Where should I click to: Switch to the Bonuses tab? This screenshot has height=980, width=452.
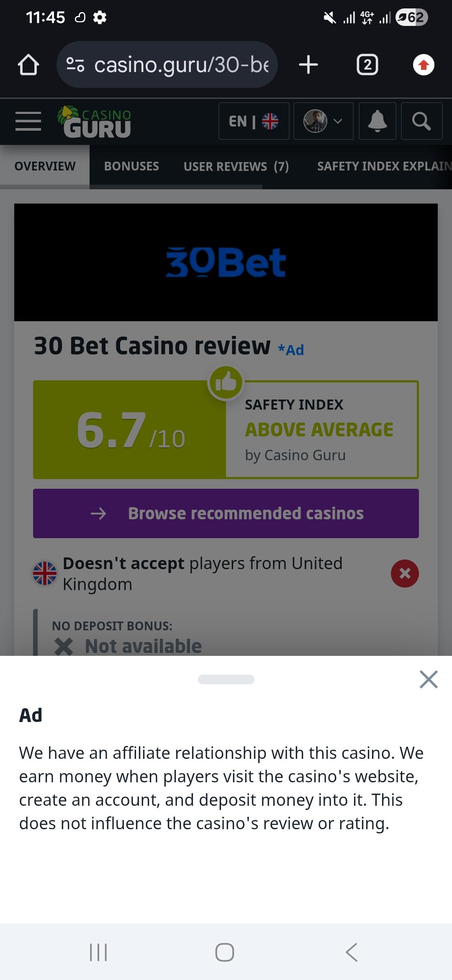[131, 166]
